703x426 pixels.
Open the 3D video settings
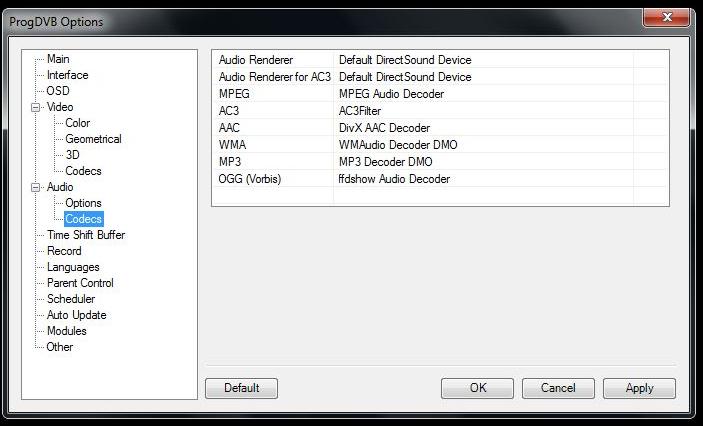(x=72, y=155)
